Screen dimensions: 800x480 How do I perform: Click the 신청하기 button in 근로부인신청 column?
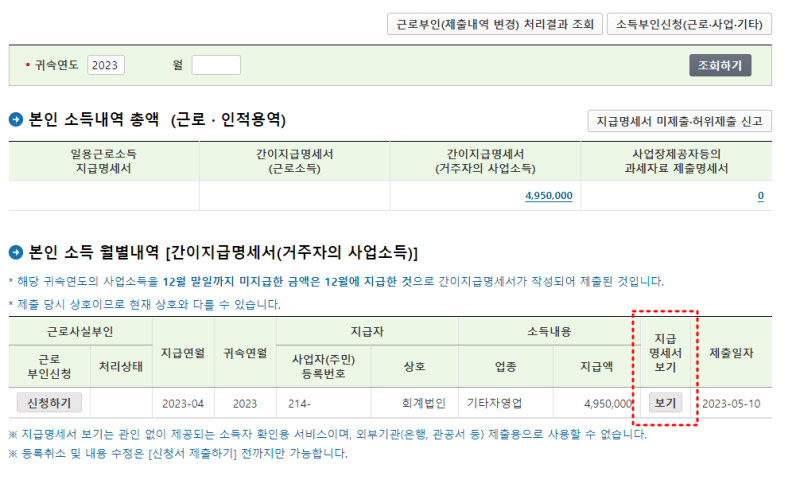(49, 403)
